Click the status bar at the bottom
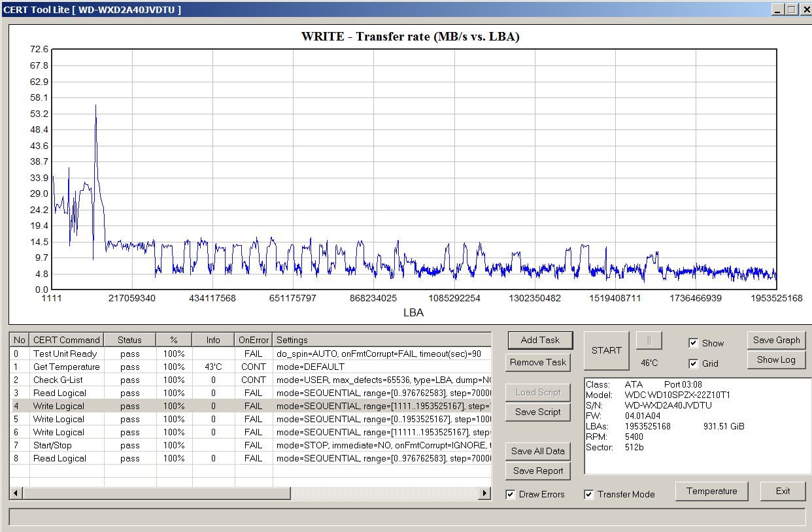Screen dimensions: 812x532 407,517
